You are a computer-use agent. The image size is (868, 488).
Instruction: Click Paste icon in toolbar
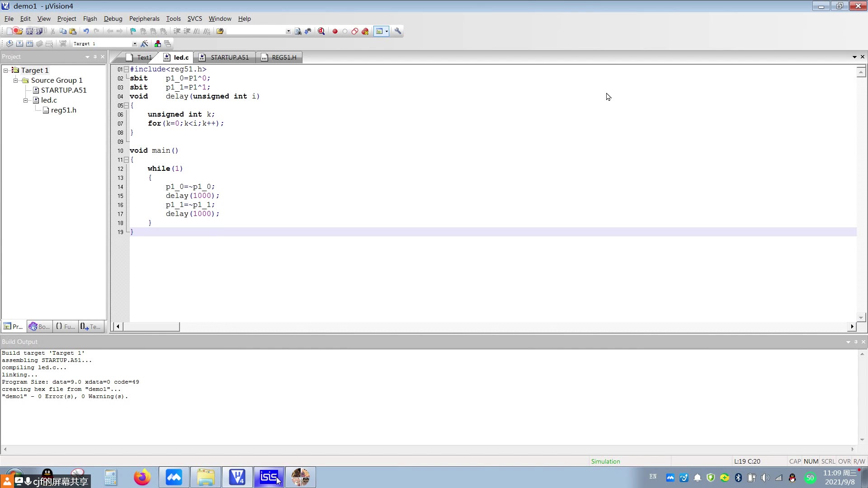tap(73, 31)
